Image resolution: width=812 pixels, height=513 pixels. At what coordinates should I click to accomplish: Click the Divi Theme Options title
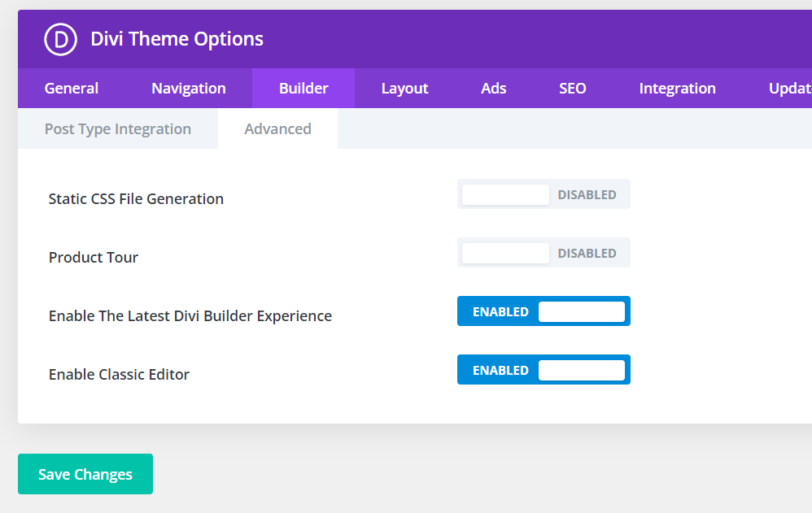(x=177, y=39)
